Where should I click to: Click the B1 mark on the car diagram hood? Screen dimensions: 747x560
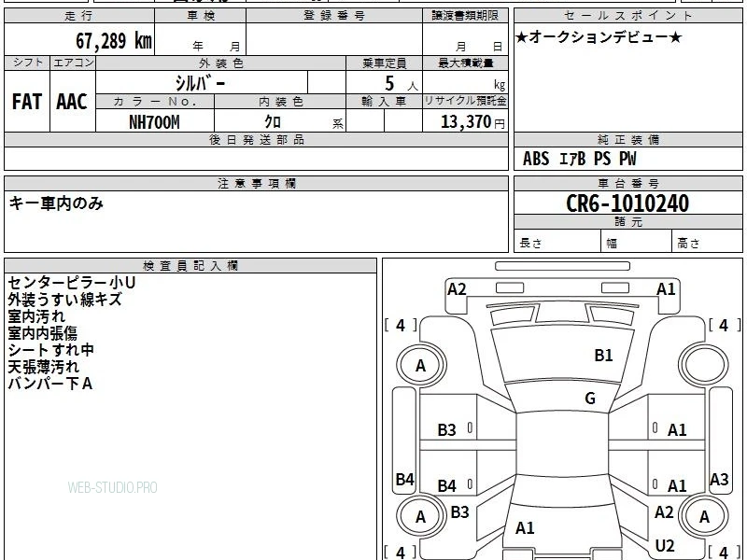pyautogui.click(x=603, y=356)
